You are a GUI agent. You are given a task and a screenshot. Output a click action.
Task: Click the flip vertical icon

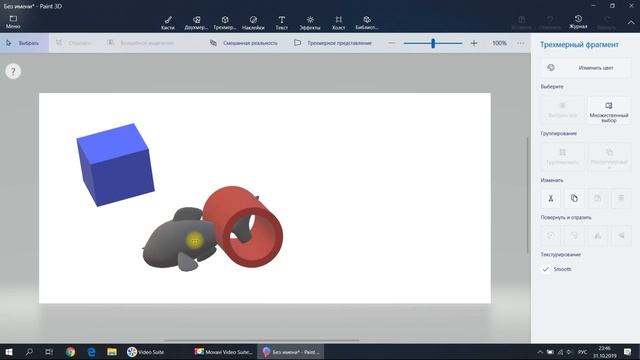pyautogui.click(x=621, y=236)
